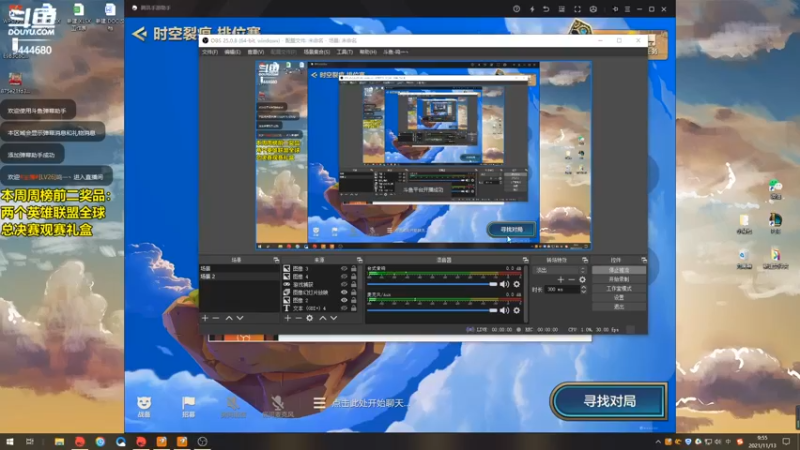Open the 招募 flag icon in the game

(188, 406)
